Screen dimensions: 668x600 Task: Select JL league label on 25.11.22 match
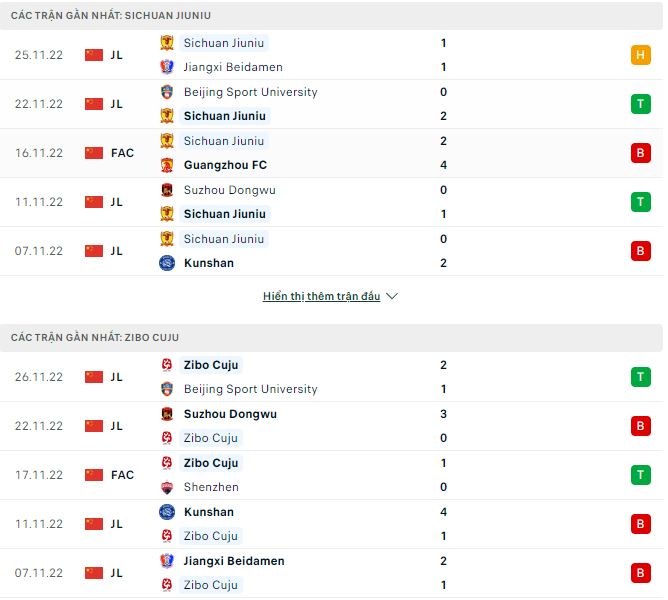click(117, 55)
